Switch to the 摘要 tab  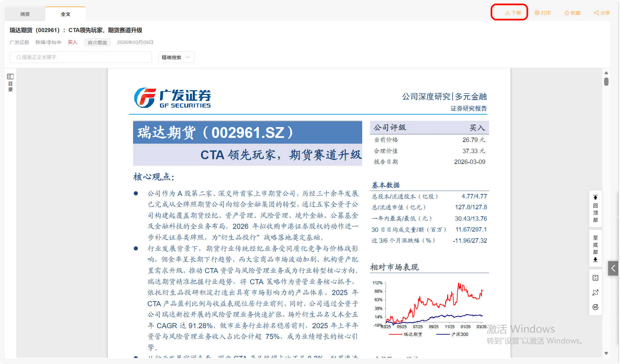pyautogui.click(x=25, y=14)
